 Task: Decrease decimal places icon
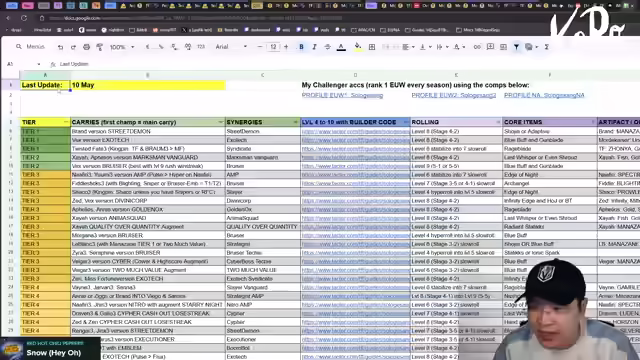coord(174,47)
